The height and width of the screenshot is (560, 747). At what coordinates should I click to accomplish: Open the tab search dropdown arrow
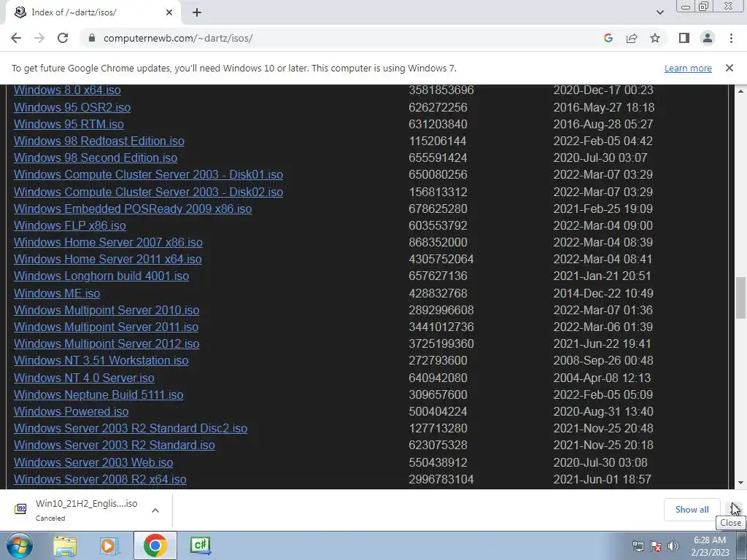point(659,12)
